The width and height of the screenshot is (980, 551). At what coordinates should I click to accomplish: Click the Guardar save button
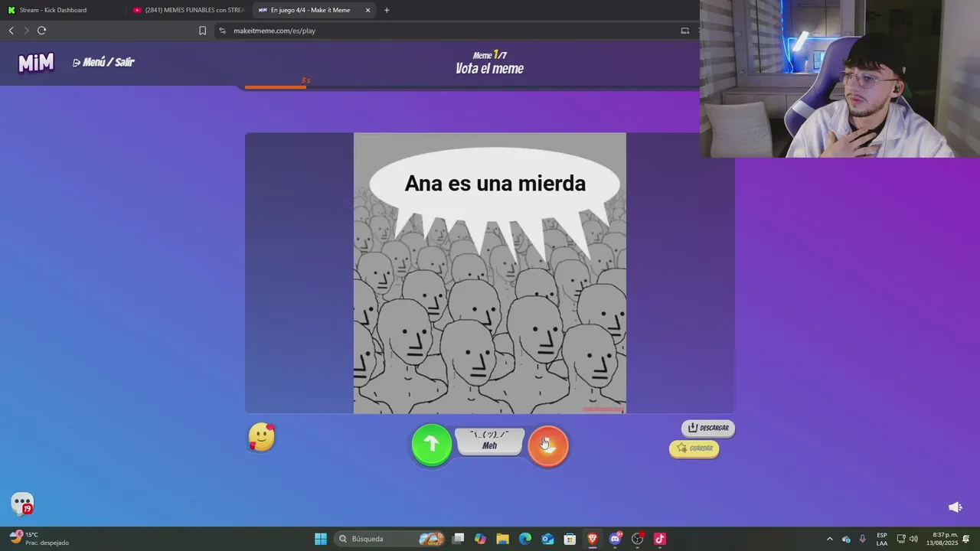[694, 448]
